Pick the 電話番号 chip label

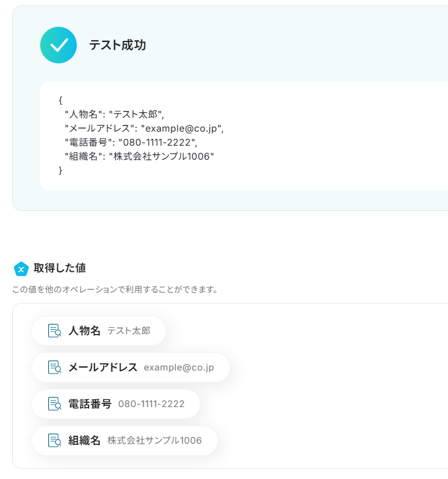pyautogui.click(x=90, y=404)
